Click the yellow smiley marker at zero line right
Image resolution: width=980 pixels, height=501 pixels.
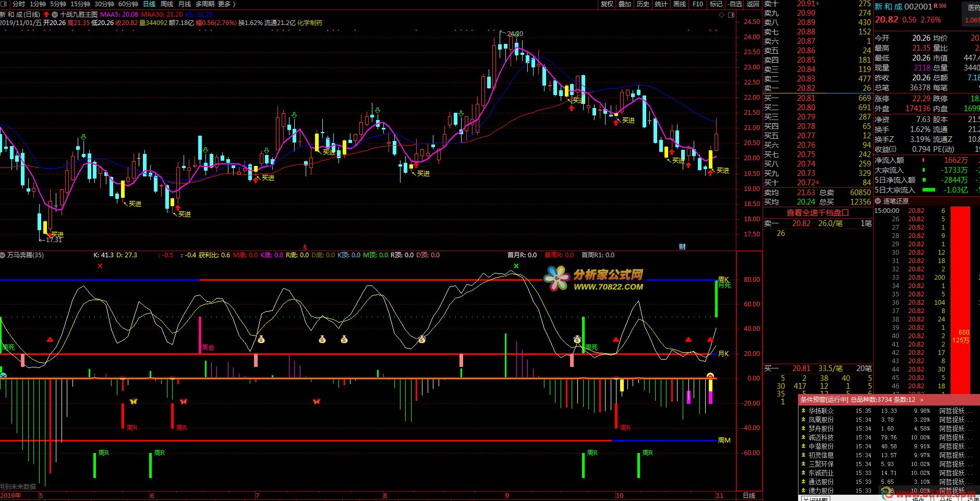coord(710,376)
